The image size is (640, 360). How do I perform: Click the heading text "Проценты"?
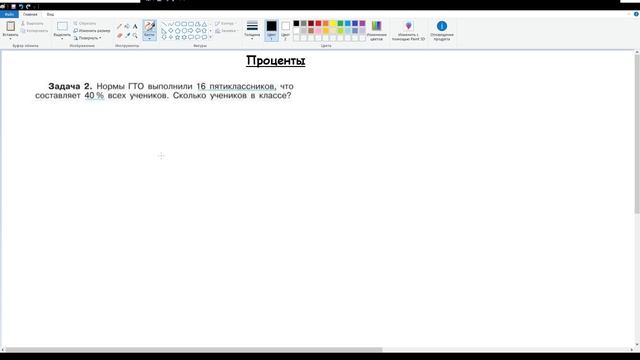276,61
